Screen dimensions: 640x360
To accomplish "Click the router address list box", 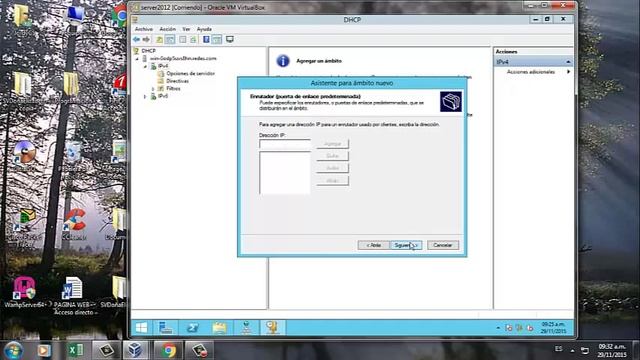I will click(285, 172).
